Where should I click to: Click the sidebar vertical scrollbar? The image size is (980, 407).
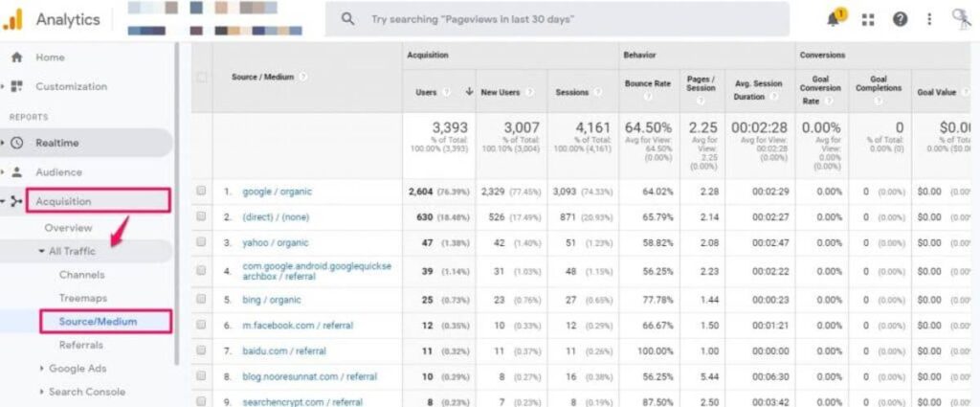tap(177, 203)
